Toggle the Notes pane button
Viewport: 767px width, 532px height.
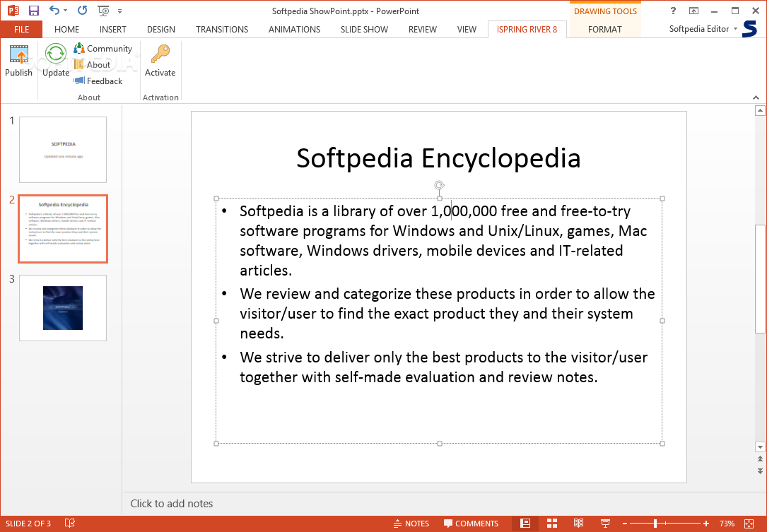pos(411,524)
